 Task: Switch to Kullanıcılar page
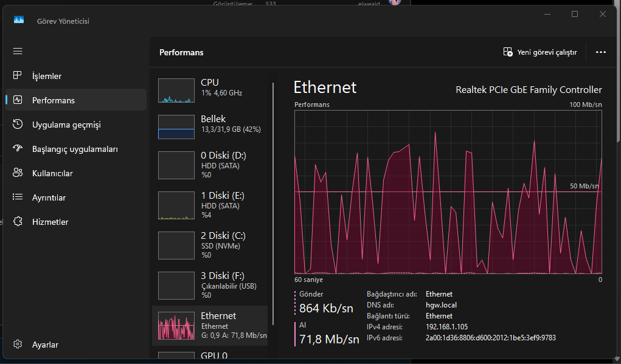pos(76,173)
